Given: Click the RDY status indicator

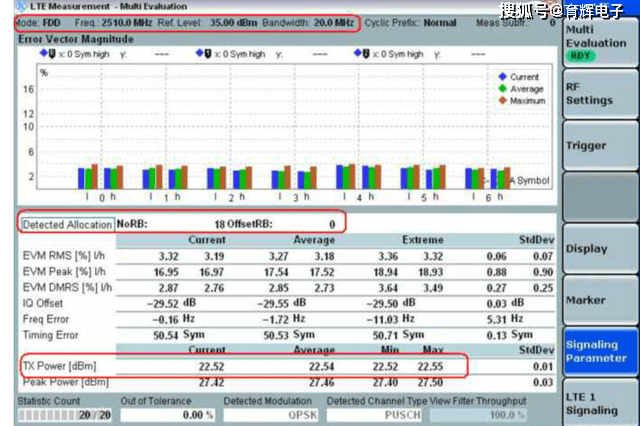Looking at the screenshot, I should (x=579, y=56).
